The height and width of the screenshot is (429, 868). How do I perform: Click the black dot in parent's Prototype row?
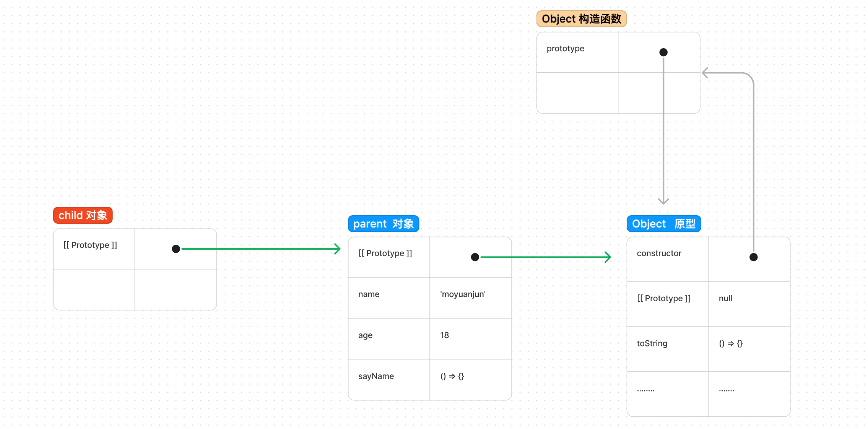click(475, 257)
